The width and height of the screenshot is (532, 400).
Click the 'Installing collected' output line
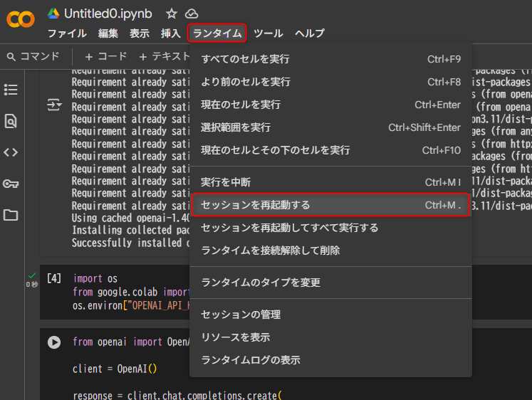point(130,230)
